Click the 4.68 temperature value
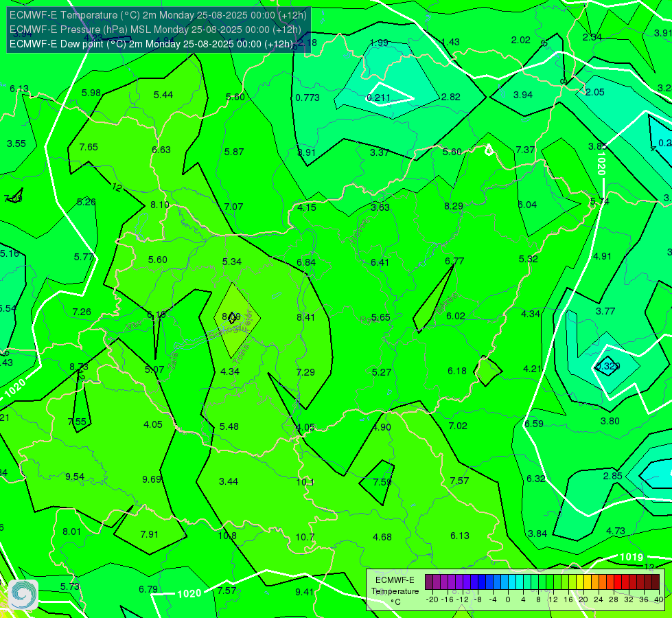The image size is (672, 618). click(382, 537)
